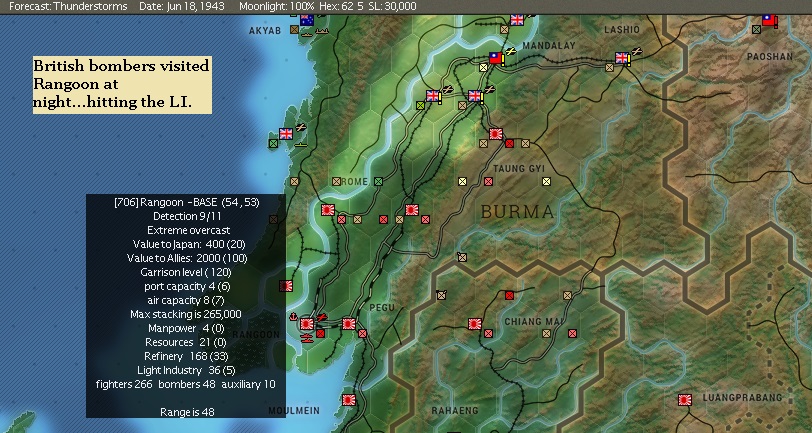
Task: Click the RAHAENG map label
Action: click(x=455, y=411)
